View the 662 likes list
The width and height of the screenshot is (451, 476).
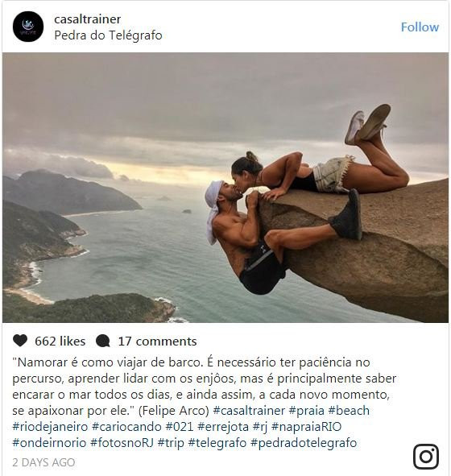60,341
